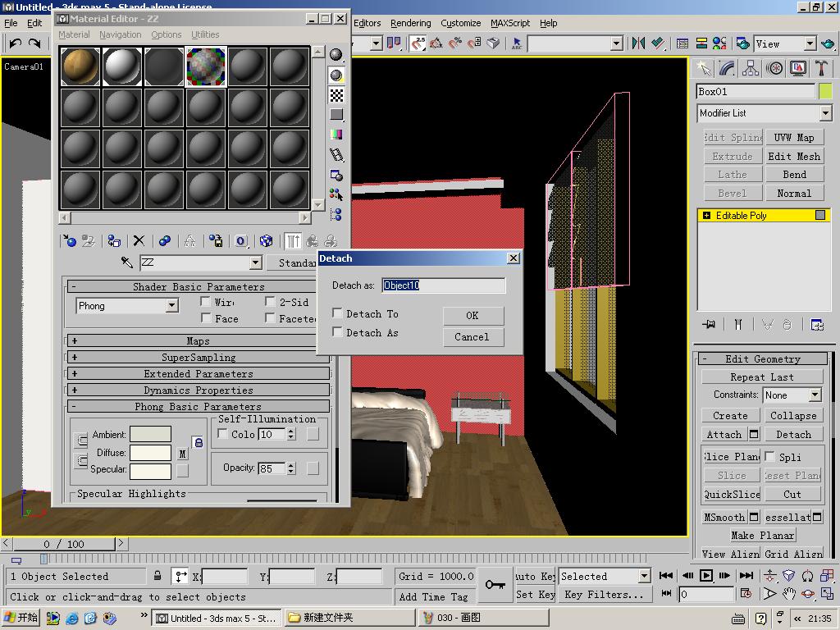Open Navigation menu in Material Editor

click(121, 34)
